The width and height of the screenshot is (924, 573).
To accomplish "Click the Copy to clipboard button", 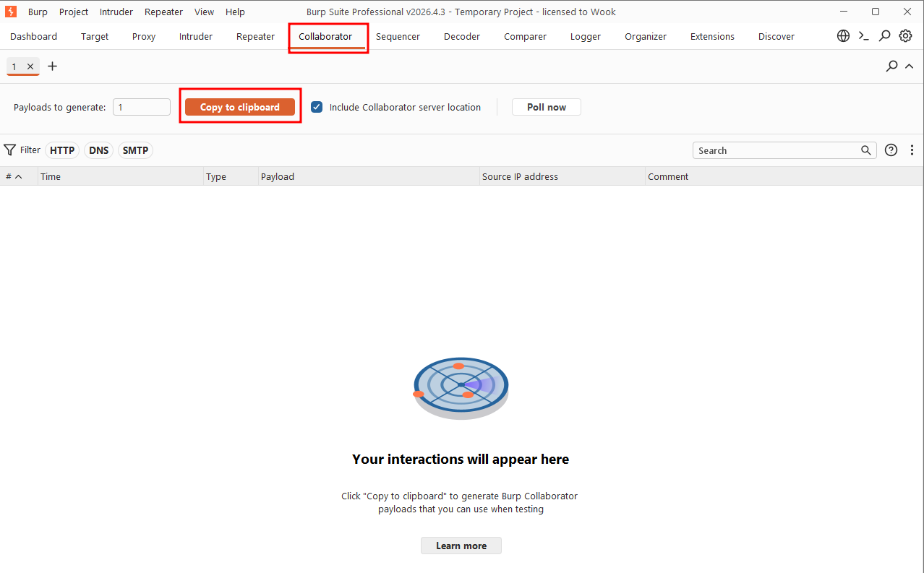I will tap(240, 107).
